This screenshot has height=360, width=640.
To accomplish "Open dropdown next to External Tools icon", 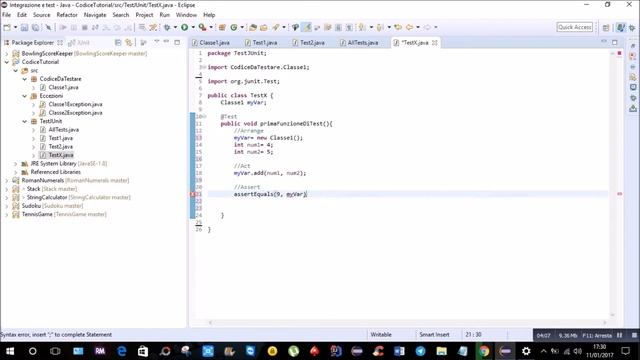I will point(211,27).
